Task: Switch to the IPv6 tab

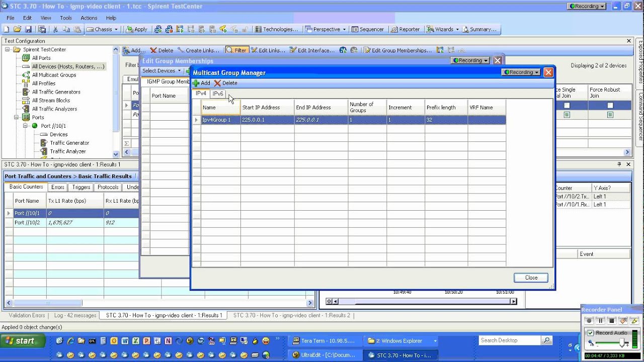Action: (x=217, y=94)
